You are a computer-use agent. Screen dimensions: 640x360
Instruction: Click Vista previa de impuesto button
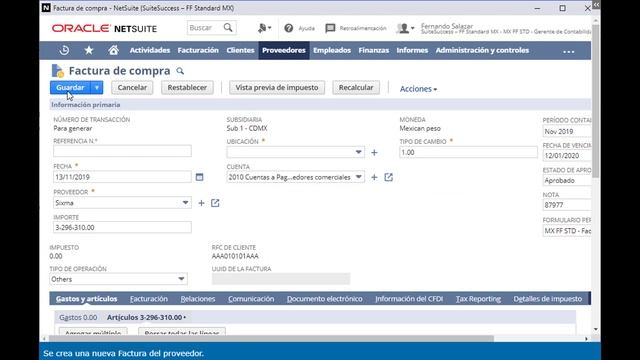pos(277,87)
